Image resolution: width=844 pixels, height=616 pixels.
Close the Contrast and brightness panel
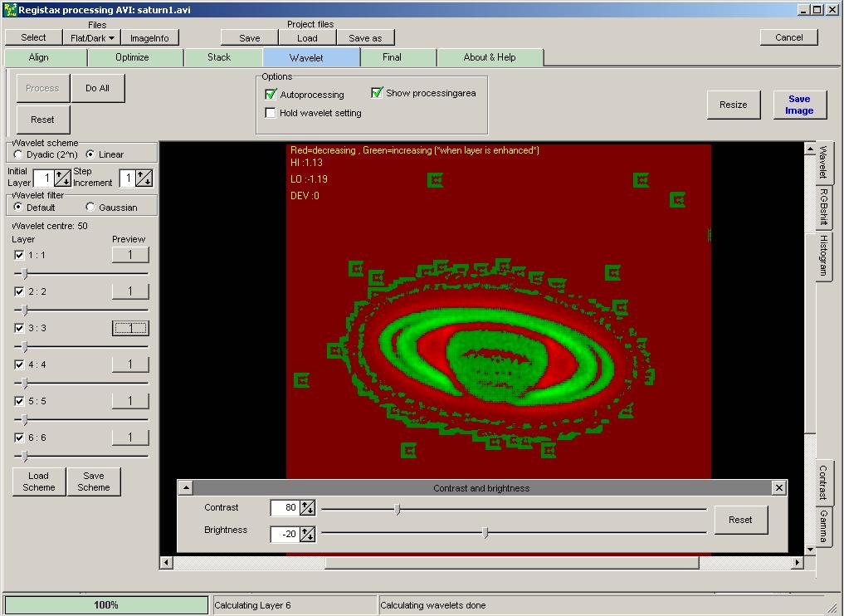click(778, 488)
